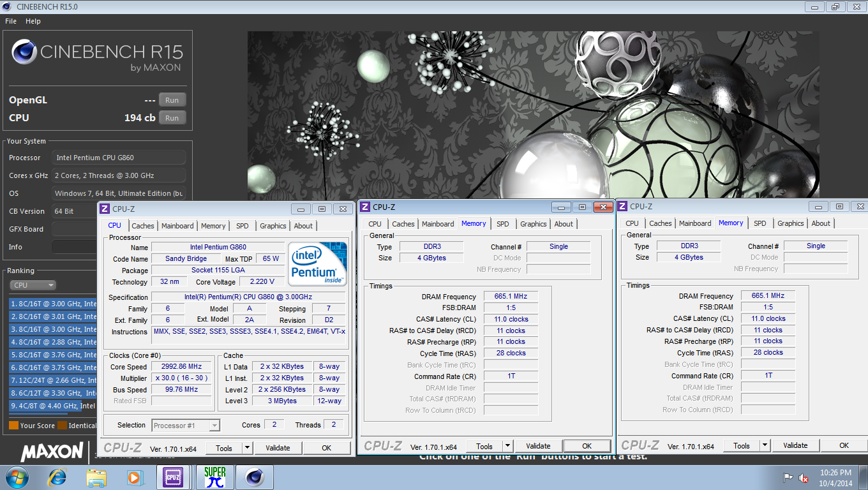The width and height of the screenshot is (868, 490).
Task: Click the orange Your Score color swatch
Action: pos(13,426)
